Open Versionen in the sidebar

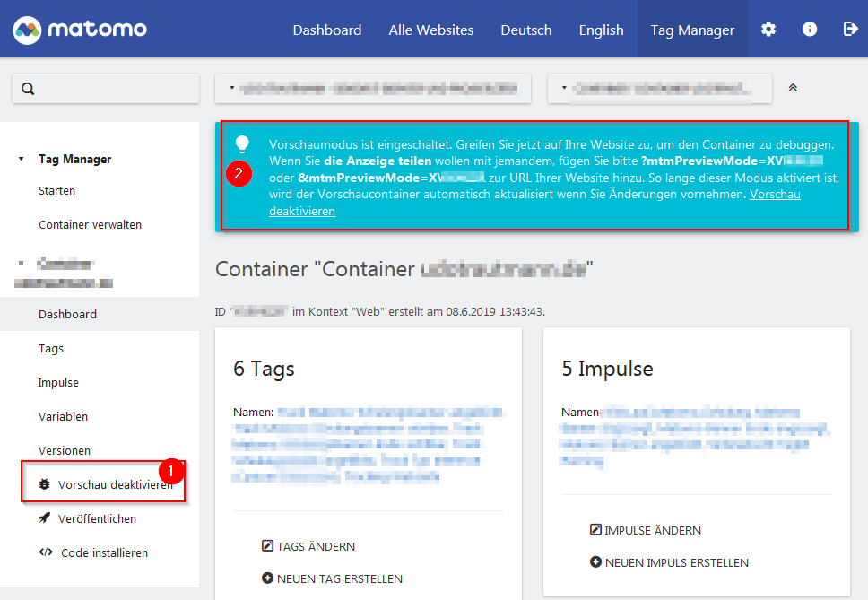[x=65, y=450]
